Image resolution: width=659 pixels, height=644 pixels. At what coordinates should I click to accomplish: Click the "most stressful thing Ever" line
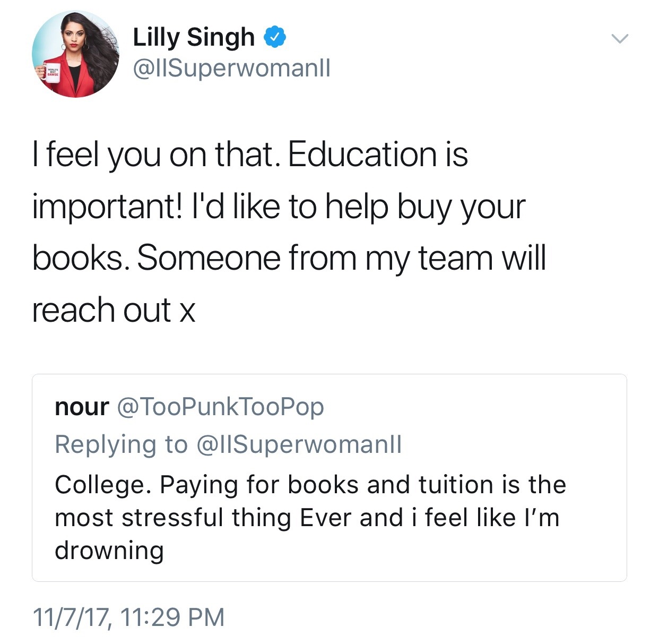tap(307, 518)
